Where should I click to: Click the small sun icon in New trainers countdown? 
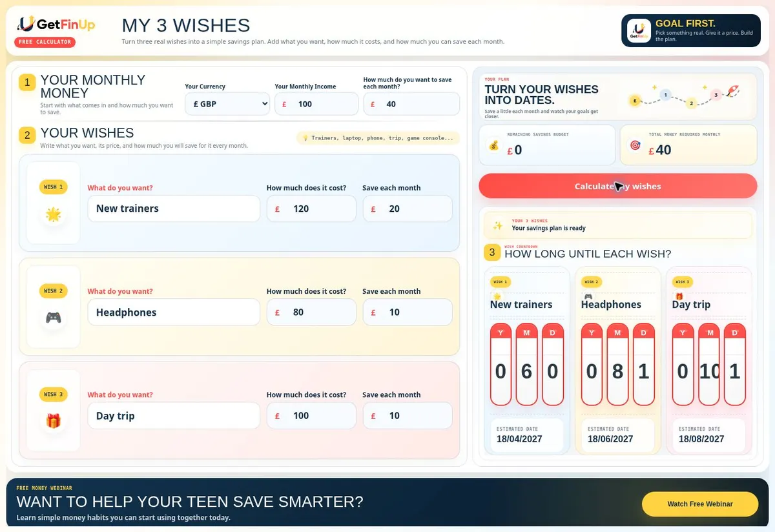[x=497, y=296]
